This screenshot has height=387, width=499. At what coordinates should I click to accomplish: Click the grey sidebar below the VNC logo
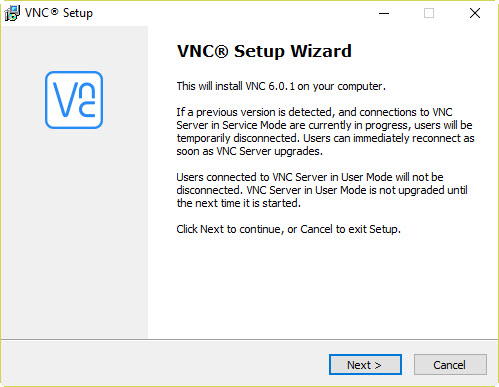click(x=74, y=233)
